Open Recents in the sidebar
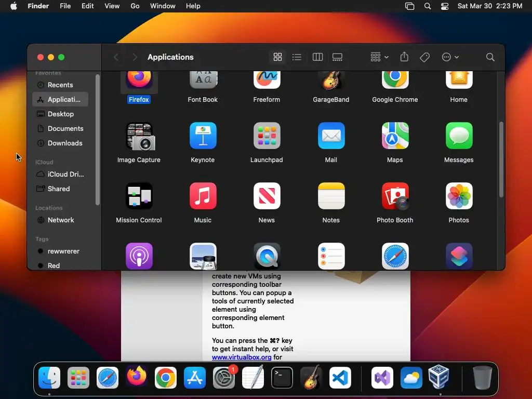Viewport: 532px width, 399px height. (60, 85)
